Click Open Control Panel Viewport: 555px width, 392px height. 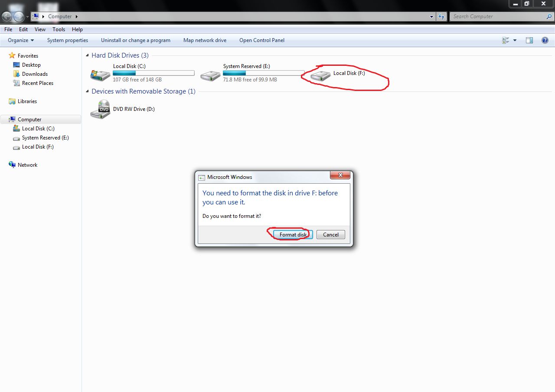click(262, 40)
